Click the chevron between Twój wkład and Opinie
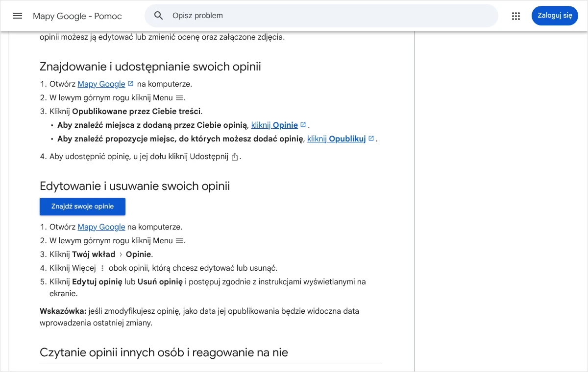Screen dimensions: 588x372 (121, 255)
